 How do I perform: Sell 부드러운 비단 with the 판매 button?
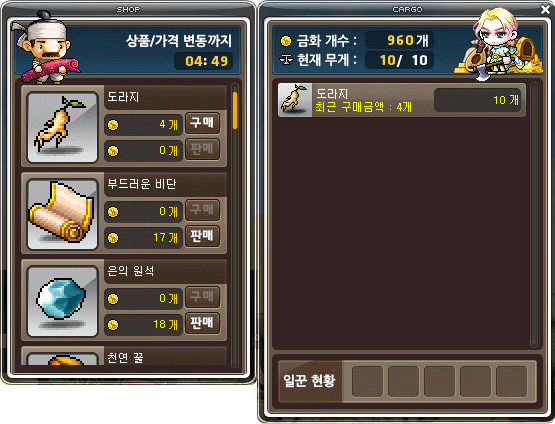[202, 236]
